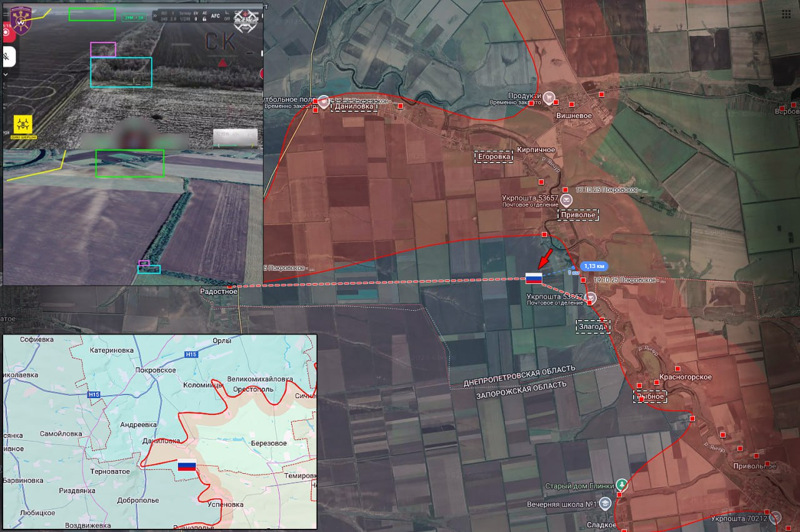Click the Вечерняя школа №1 school icon
Image resolution: width=800 pixels, height=532 pixels.
tap(605, 504)
